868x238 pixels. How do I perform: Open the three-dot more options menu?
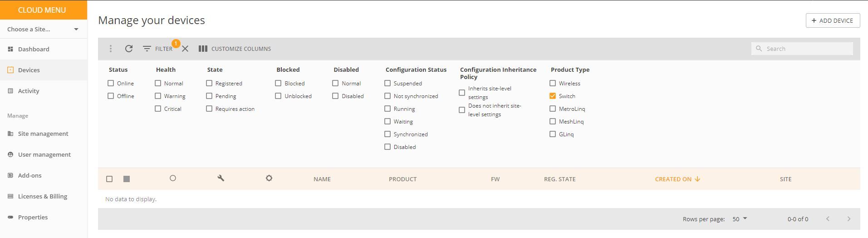tap(110, 49)
